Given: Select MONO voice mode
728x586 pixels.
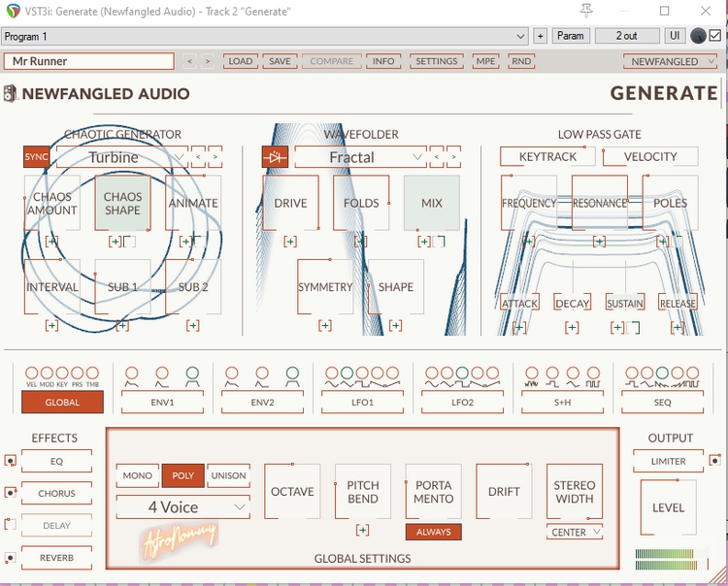Looking at the screenshot, I should pyautogui.click(x=138, y=475).
